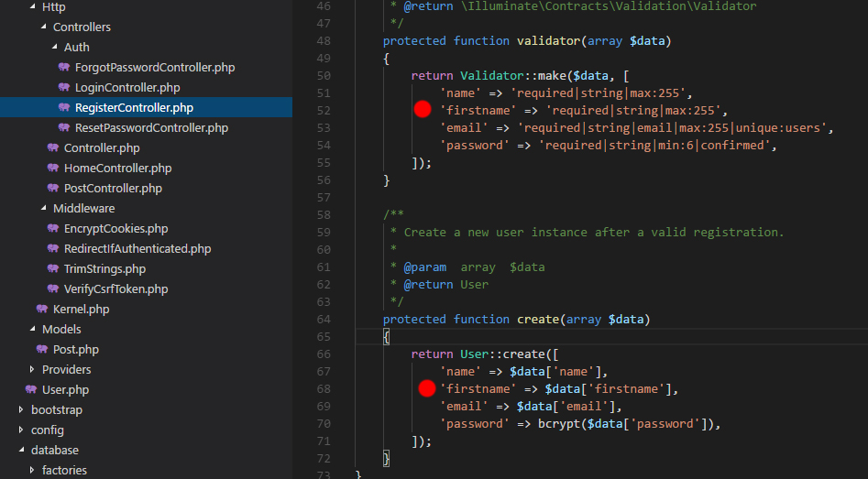This screenshot has height=479, width=868.
Task: Click 'required|string|min:6|confirmed' rule string
Action: (x=654, y=145)
